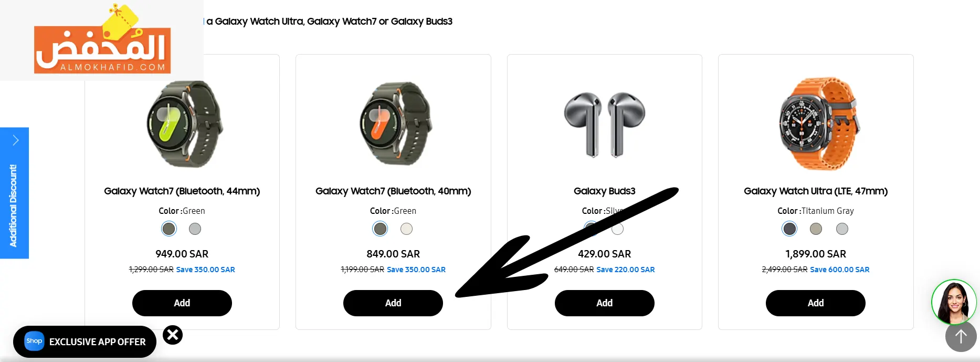Select the last light swatch for Watch Ultra

coord(842,229)
